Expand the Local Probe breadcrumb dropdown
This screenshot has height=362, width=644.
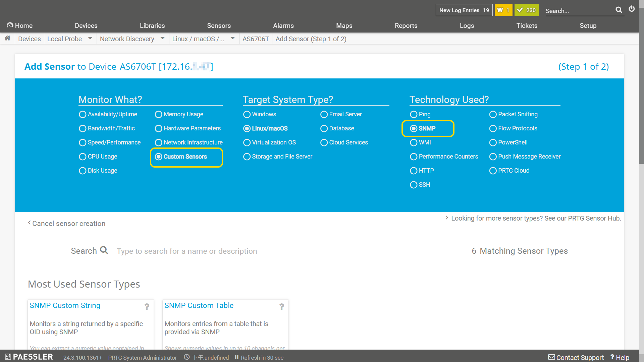point(90,38)
